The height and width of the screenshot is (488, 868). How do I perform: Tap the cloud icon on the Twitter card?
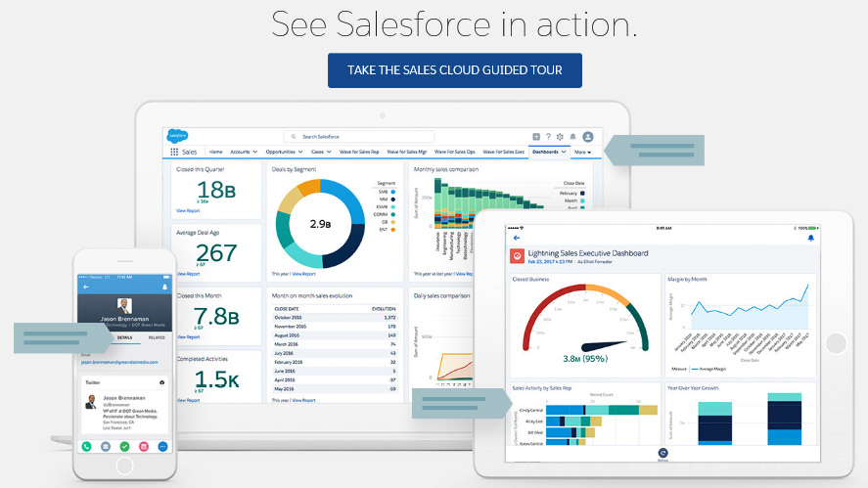click(161, 382)
